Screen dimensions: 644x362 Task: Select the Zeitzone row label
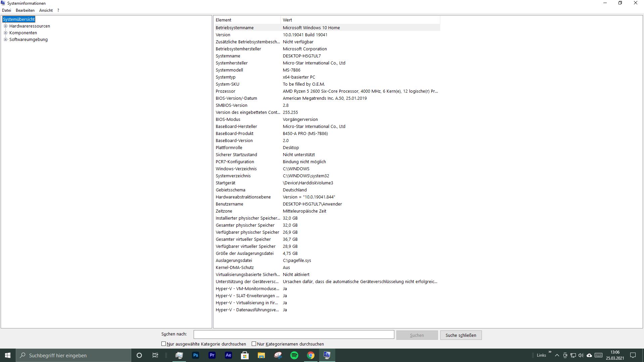tap(224, 211)
